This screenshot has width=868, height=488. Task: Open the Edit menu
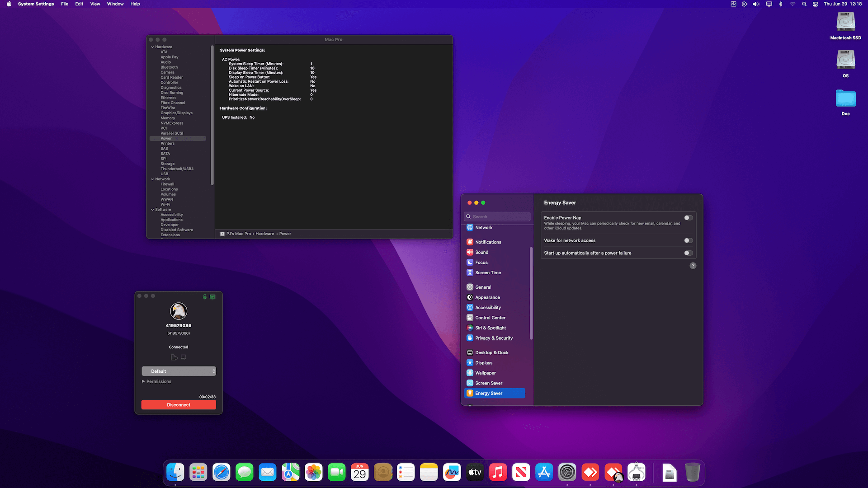coord(79,4)
